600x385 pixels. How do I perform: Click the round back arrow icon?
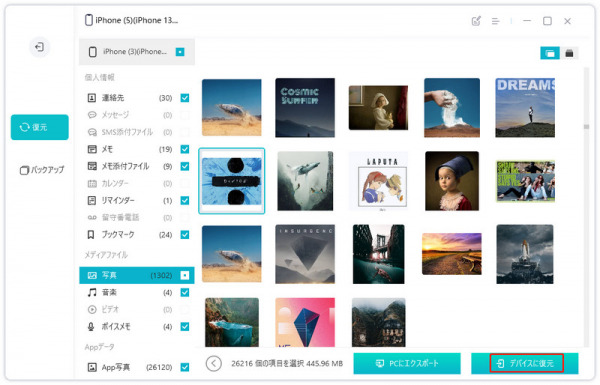(x=214, y=363)
